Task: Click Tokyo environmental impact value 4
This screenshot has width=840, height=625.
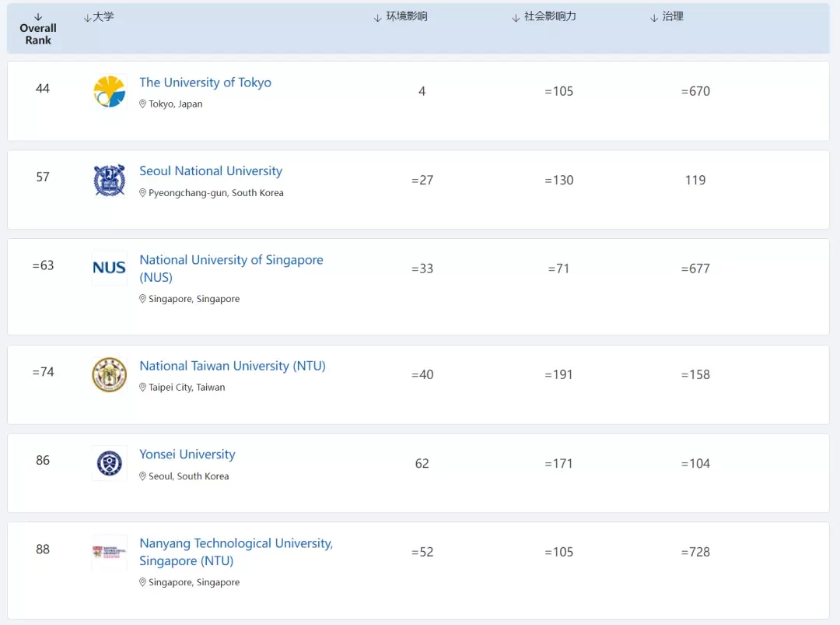Action: coord(422,92)
